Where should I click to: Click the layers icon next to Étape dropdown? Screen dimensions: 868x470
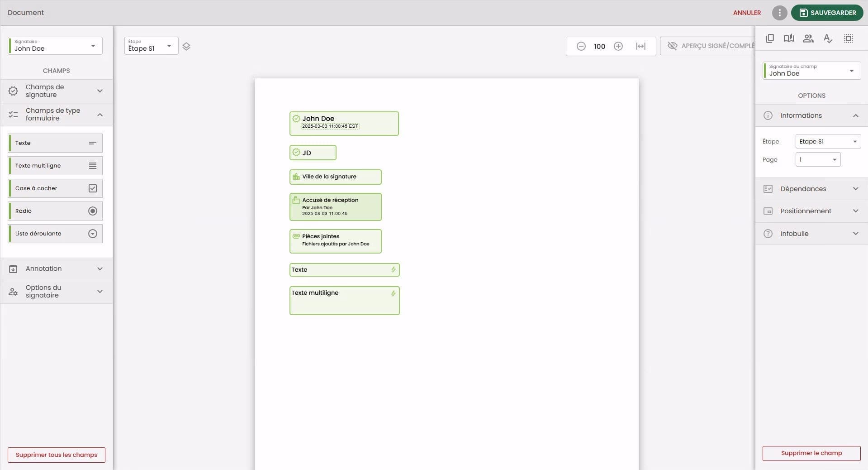[x=186, y=46]
